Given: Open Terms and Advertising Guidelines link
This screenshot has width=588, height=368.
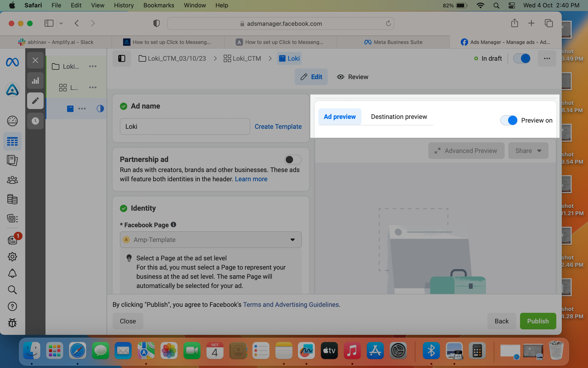Looking at the screenshot, I should 291,305.
